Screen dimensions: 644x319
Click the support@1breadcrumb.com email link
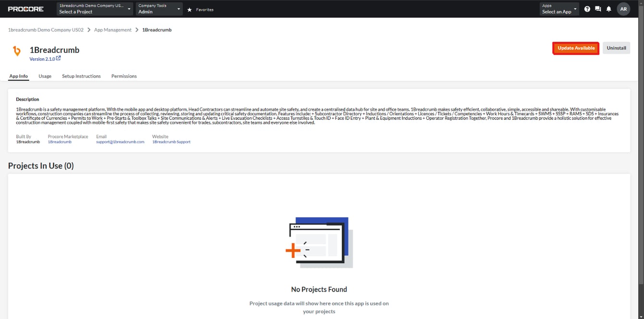[x=120, y=142]
